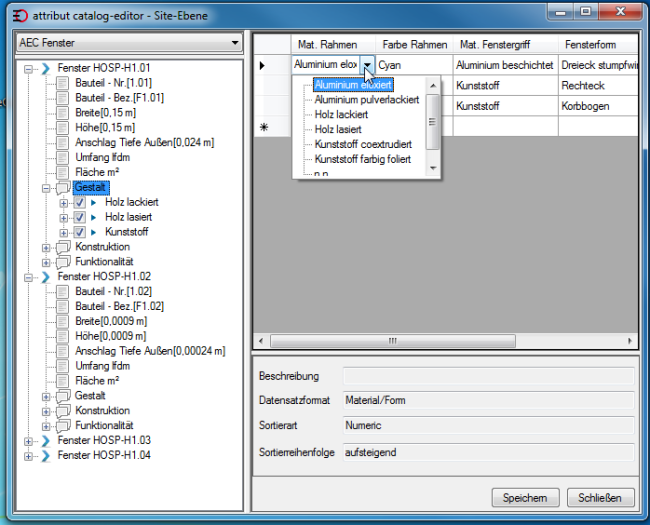
Task: Click the Beschreibung text field
Action: [489, 376]
